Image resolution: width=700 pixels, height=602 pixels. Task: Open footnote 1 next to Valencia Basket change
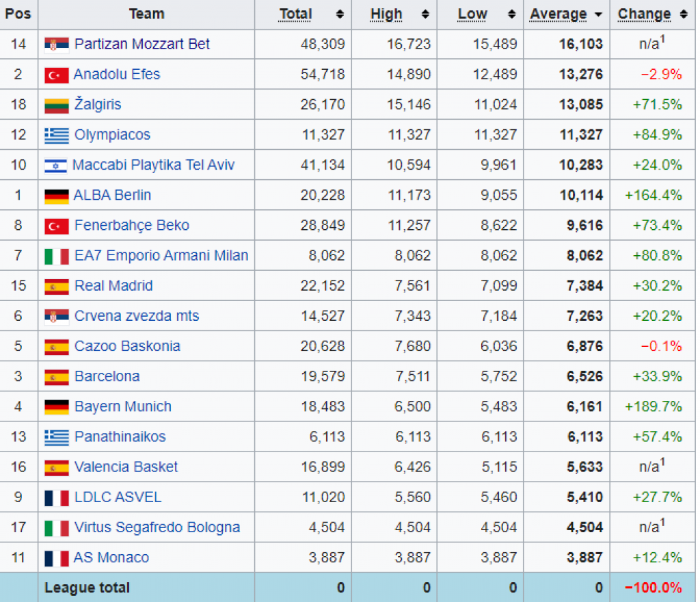[662, 462]
